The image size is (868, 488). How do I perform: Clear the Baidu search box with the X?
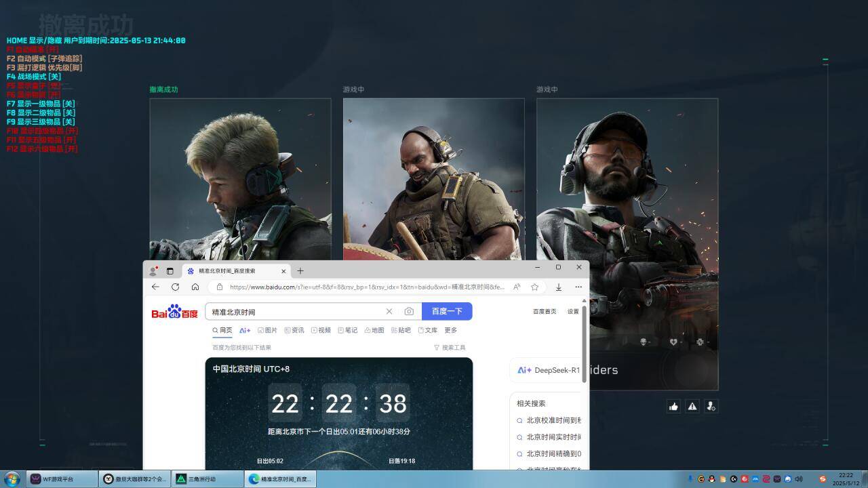pyautogui.click(x=389, y=311)
